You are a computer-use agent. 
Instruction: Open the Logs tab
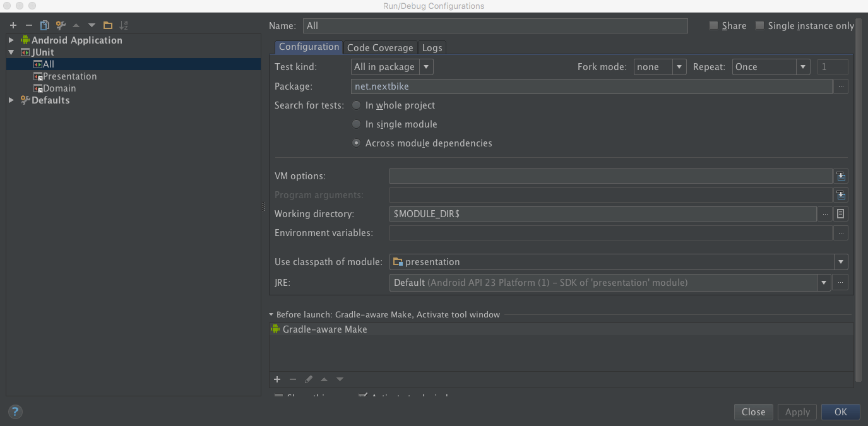[x=432, y=47]
